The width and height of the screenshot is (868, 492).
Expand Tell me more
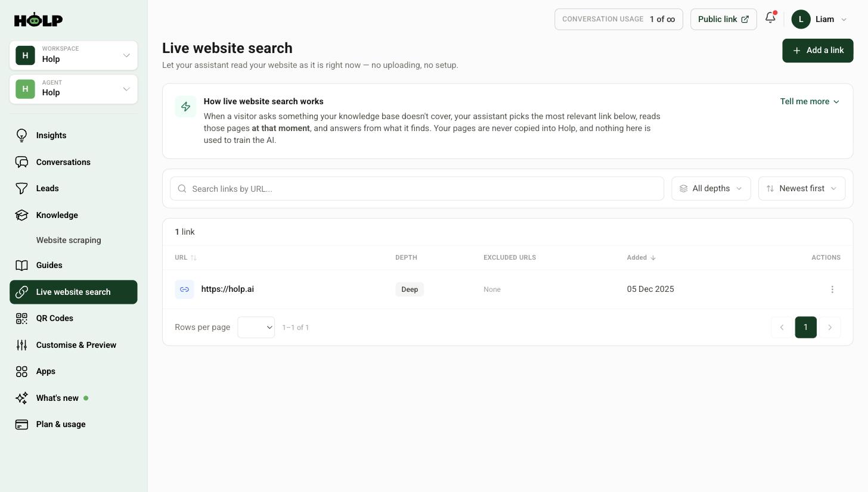click(810, 102)
